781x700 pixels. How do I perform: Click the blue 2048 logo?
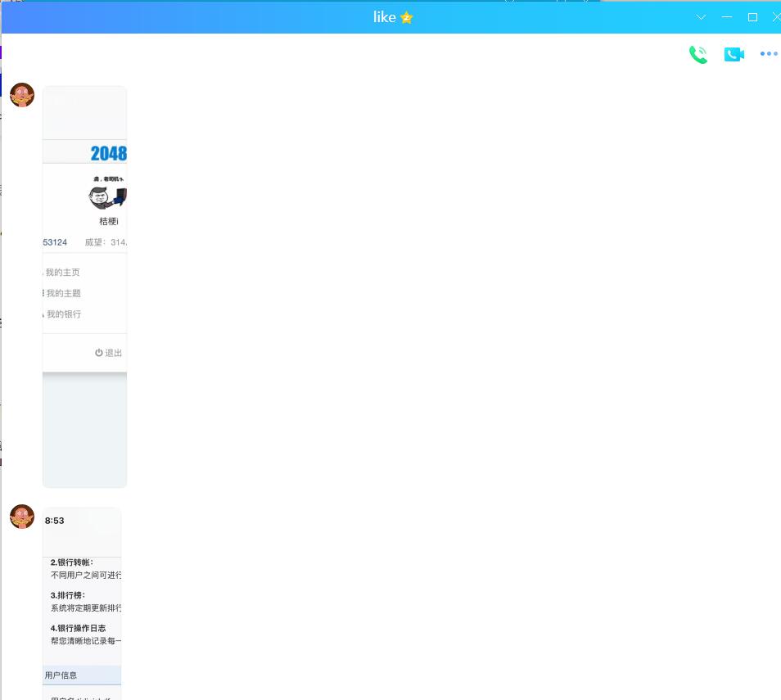pos(108,153)
